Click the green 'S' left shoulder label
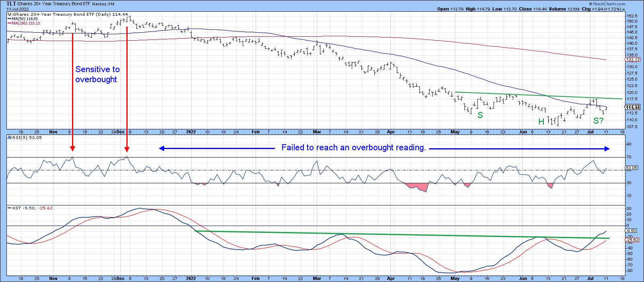Image resolution: width=644 pixels, height=282 pixels. tap(480, 115)
